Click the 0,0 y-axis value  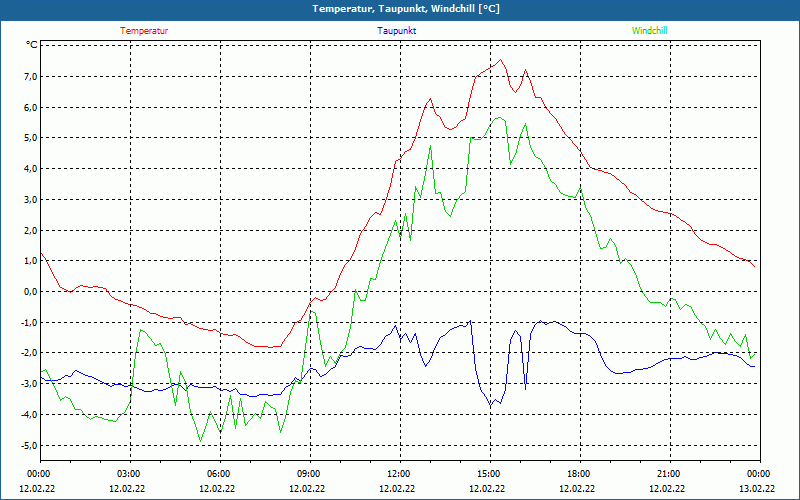tap(31, 291)
